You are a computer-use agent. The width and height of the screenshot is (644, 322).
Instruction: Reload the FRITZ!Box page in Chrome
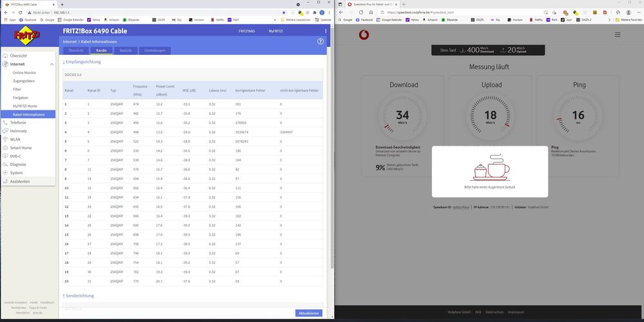[x=20, y=13]
